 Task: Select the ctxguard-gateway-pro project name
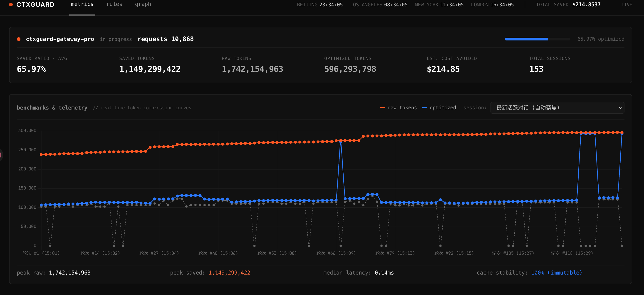click(60, 39)
